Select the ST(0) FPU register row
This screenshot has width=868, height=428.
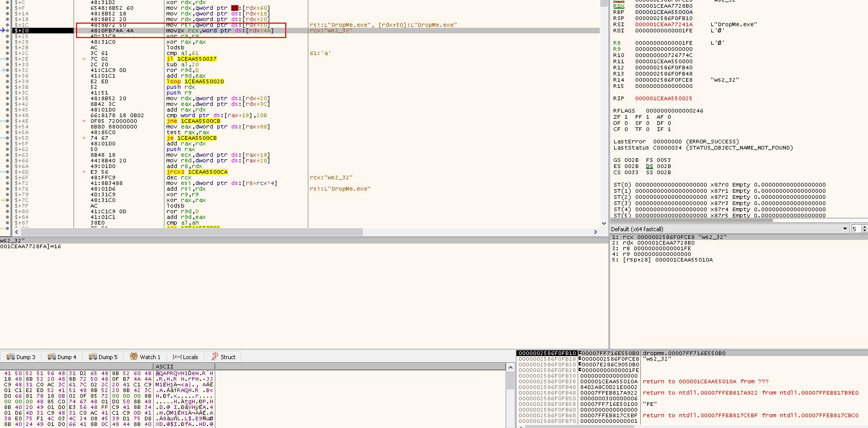pos(719,185)
